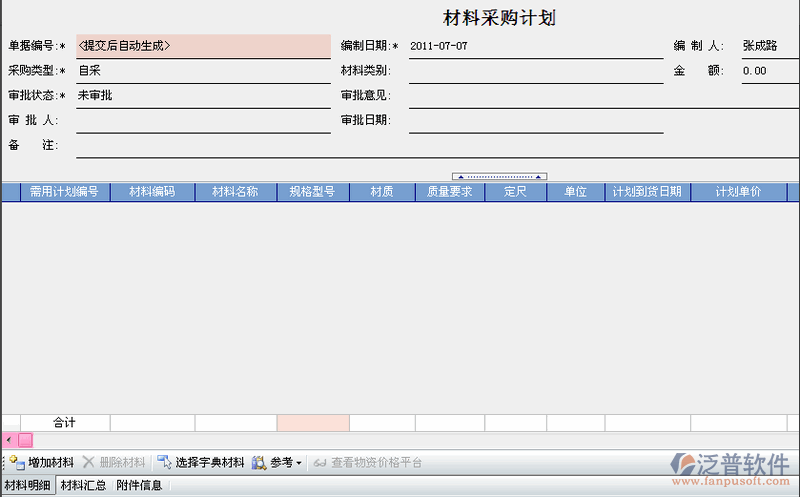Click the 增加材料 add-material icon
Screen dimensions: 800x497
pos(17,462)
